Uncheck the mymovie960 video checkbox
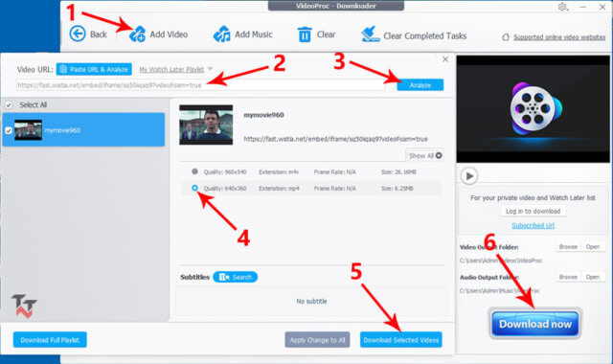 click(9, 130)
